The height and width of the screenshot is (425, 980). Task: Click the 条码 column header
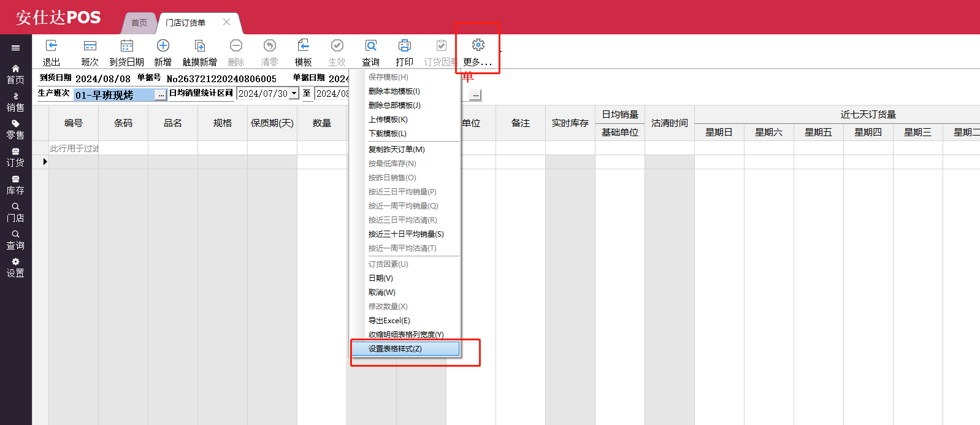tap(123, 123)
